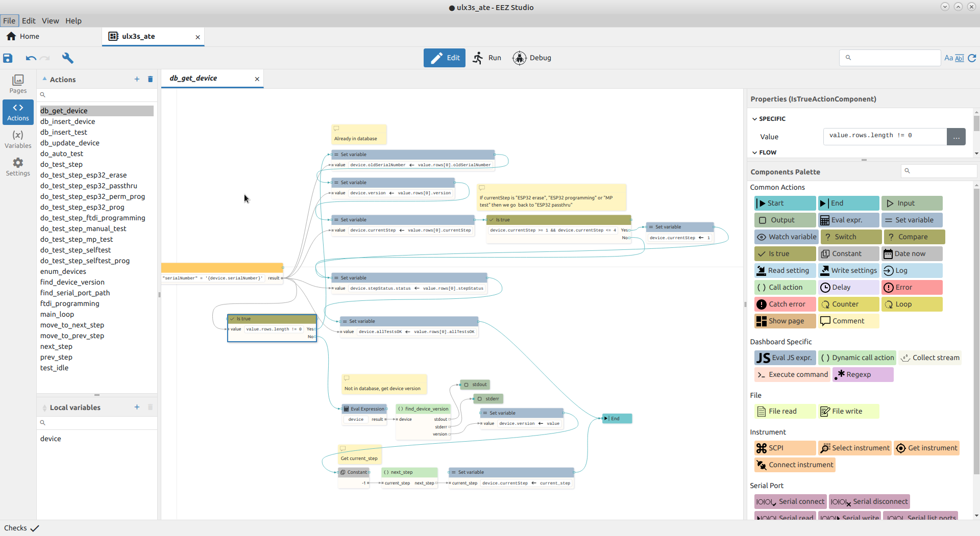This screenshot has height=536, width=980.
Task: Add a new action with plus icon
Action: pos(137,79)
